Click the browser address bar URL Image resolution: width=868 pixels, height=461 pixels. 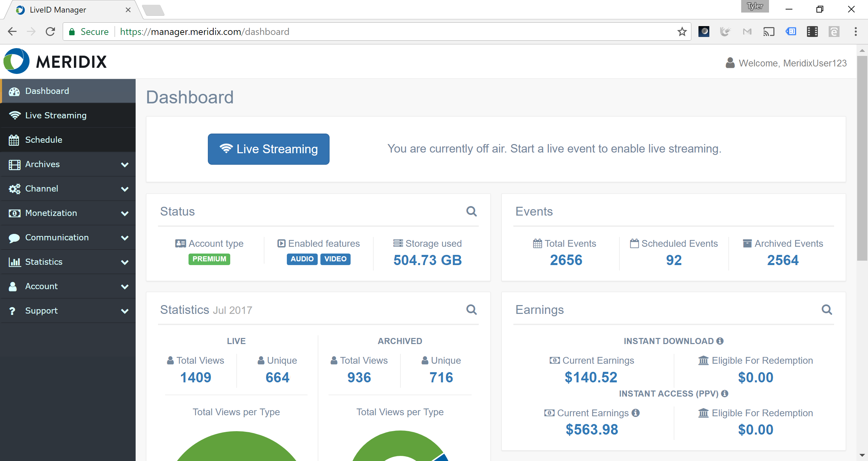(x=204, y=32)
